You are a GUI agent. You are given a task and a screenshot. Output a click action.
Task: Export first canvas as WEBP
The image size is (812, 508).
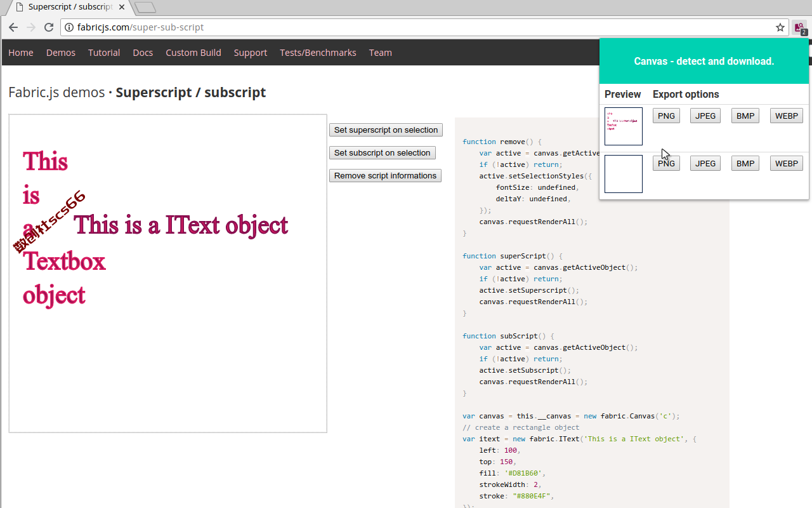787,116
